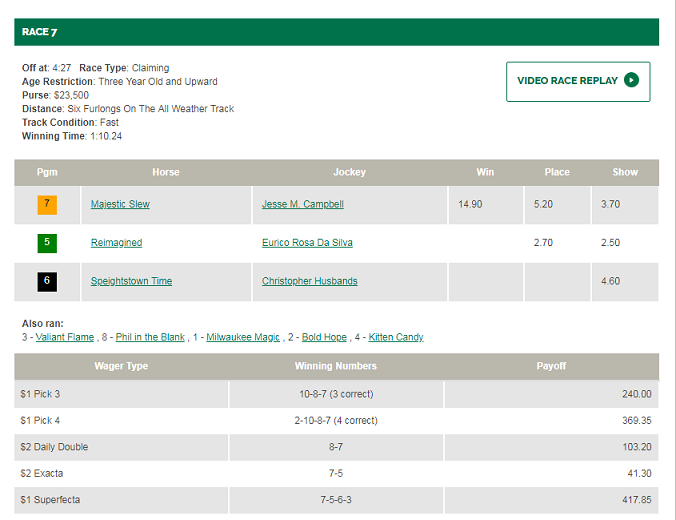Click the Race 7 green header bar
The height and width of the screenshot is (520, 676).
[x=336, y=32]
